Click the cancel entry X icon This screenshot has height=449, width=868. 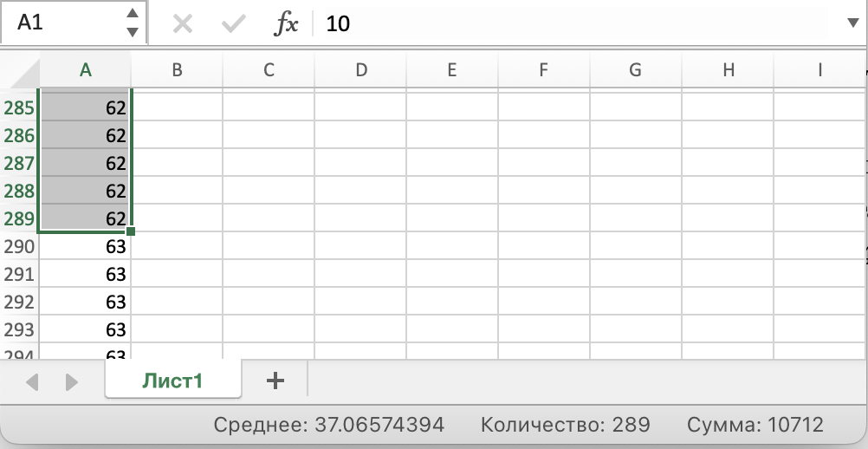[182, 23]
